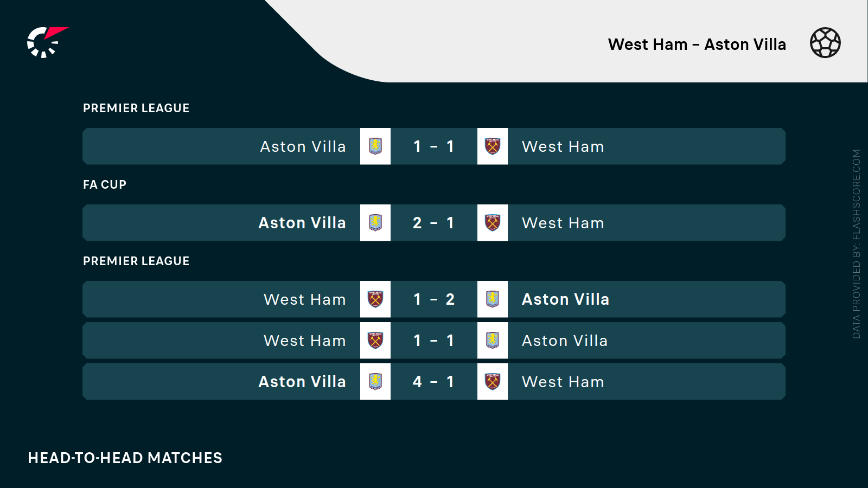This screenshot has width=868, height=488.
Task: Select the FA CUP competition heading
Action: (105, 185)
